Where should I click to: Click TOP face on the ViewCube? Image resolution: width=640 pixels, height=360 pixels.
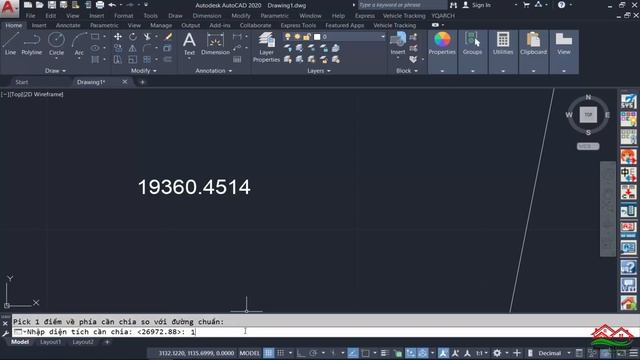(588, 115)
